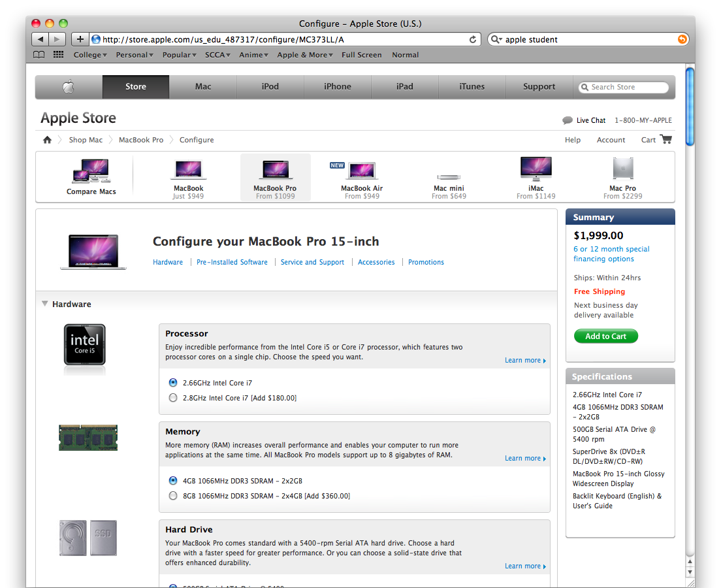Image resolution: width=721 pixels, height=588 pixels.
Task: Click the Shop Mac breadcrumb
Action: coord(86,140)
